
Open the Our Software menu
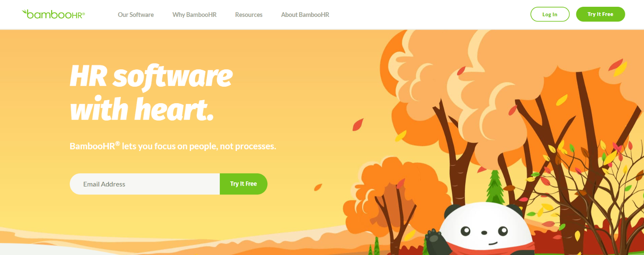click(136, 14)
